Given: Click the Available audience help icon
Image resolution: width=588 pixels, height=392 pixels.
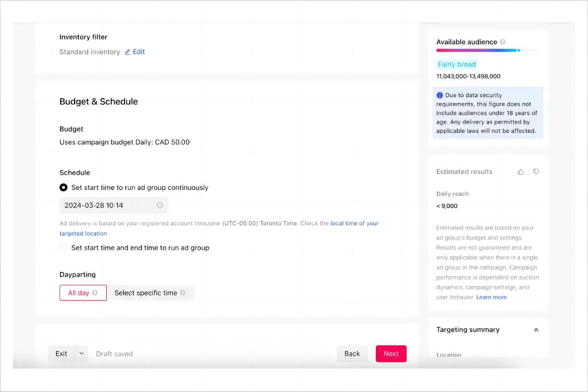Looking at the screenshot, I should 503,42.
